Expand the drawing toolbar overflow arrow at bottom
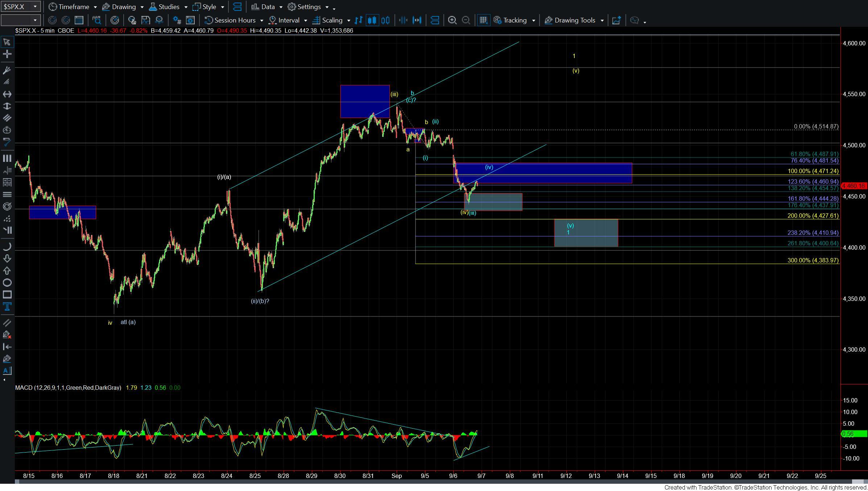The image size is (868, 491). click(4, 380)
